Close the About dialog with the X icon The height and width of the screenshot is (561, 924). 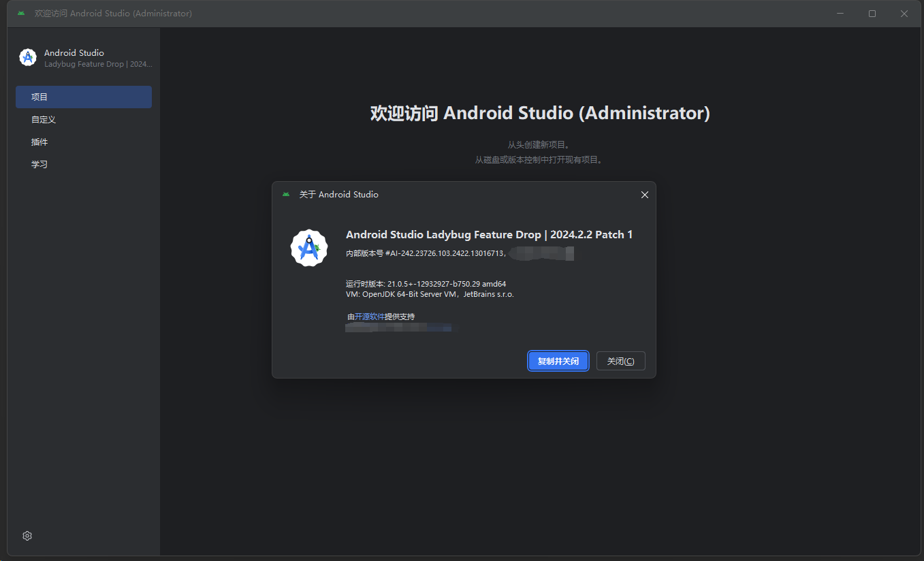(x=644, y=195)
